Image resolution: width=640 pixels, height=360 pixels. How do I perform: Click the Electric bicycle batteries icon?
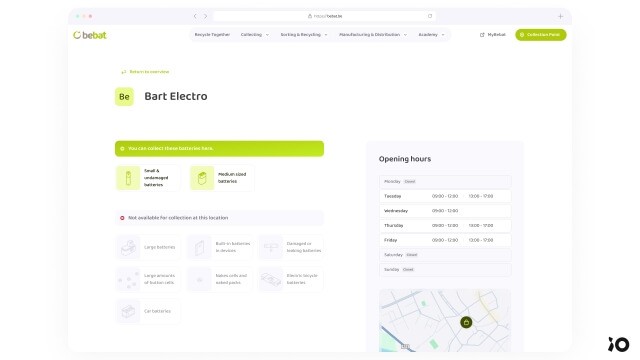pos(271,279)
